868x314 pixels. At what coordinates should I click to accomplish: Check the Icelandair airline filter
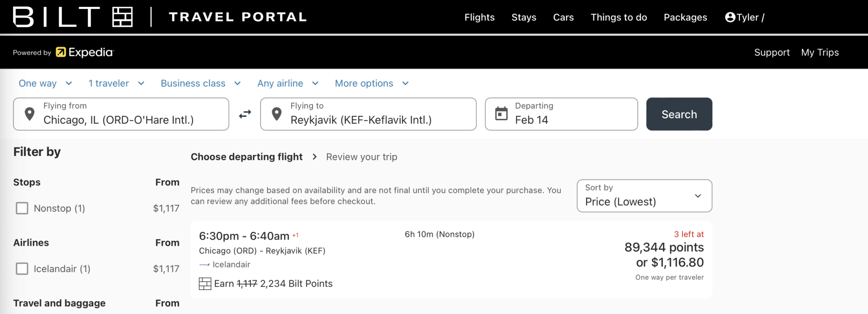point(22,269)
